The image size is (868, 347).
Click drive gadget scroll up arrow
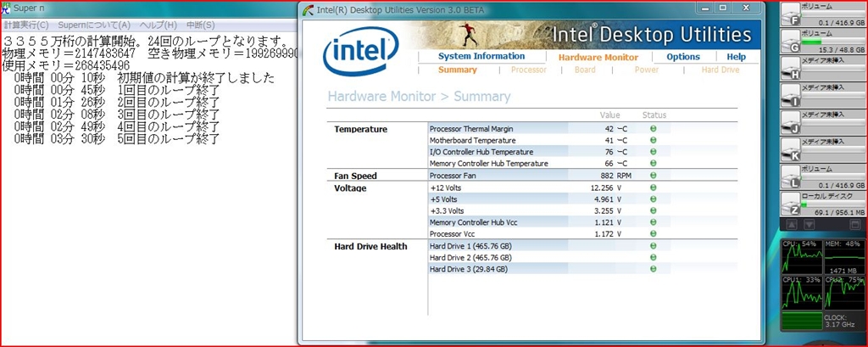point(792,225)
